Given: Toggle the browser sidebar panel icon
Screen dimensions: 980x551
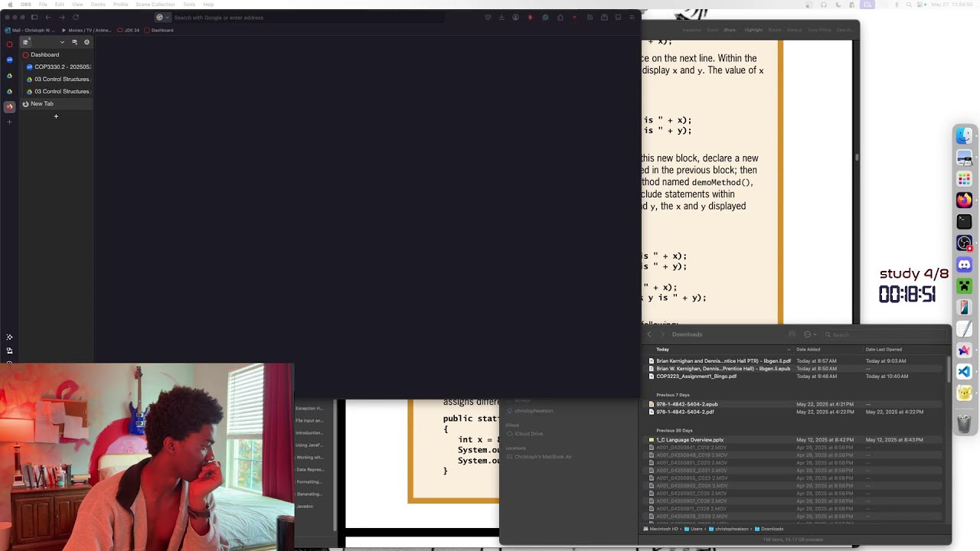Looking at the screenshot, I should 34,17.
